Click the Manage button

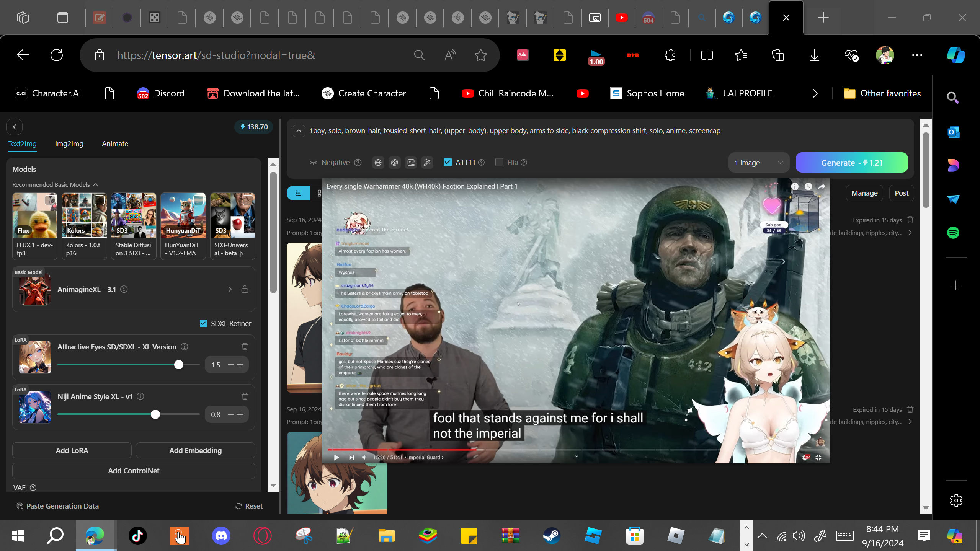coord(864,193)
